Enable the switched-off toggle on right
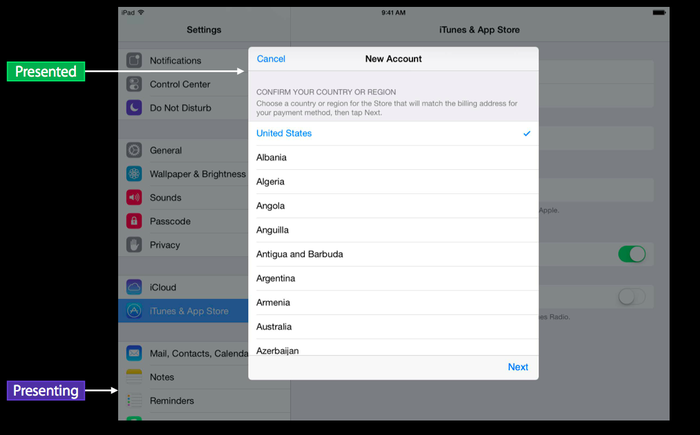 coord(631,296)
